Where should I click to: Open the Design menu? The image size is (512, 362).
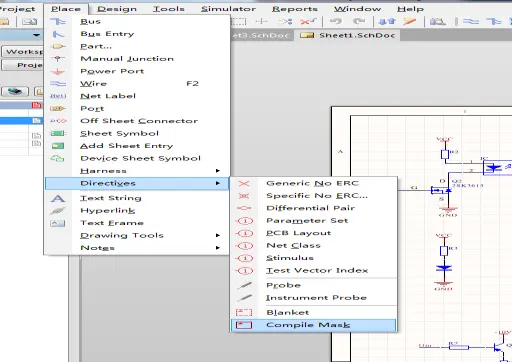117,9
